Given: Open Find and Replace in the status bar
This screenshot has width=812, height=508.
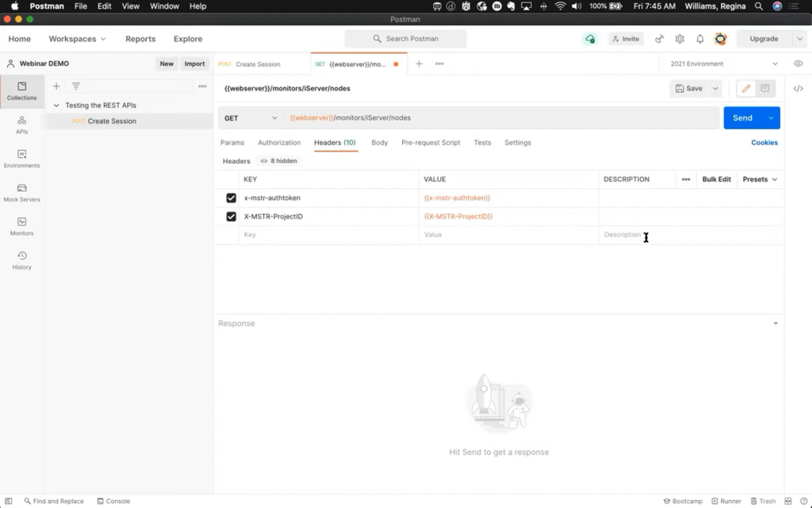Looking at the screenshot, I should click(x=54, y=502).
